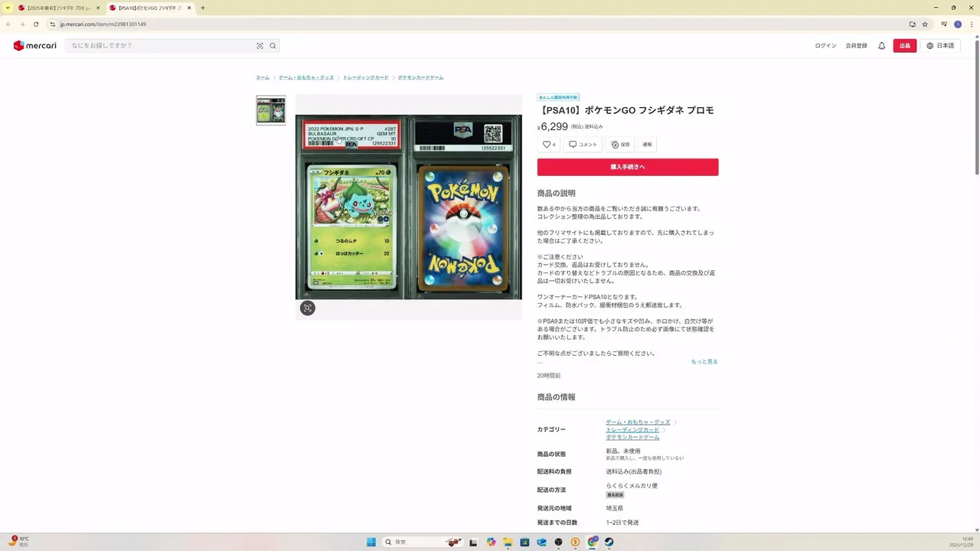Reload the page
980x551 pixels.
[35, 24]
